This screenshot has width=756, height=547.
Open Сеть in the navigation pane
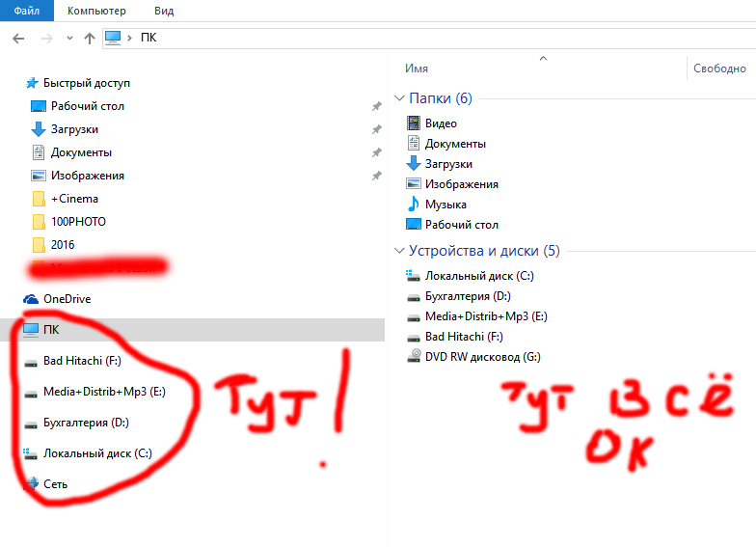(x=55, y=483)
